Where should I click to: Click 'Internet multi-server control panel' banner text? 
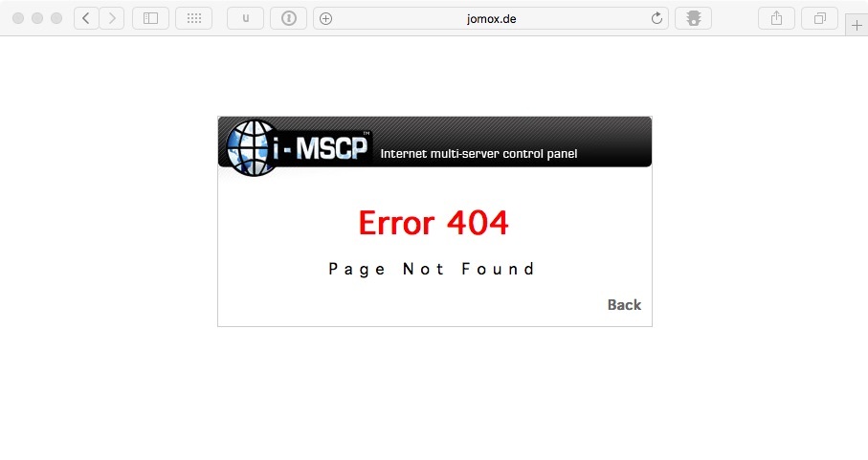pyautogui.click(x=479, y=154)
